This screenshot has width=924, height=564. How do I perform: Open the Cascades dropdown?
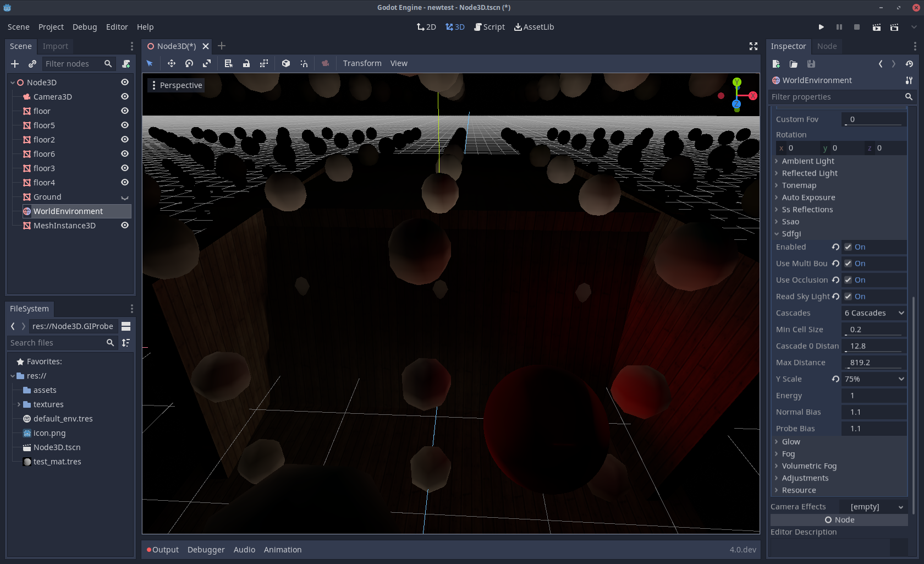873,313
